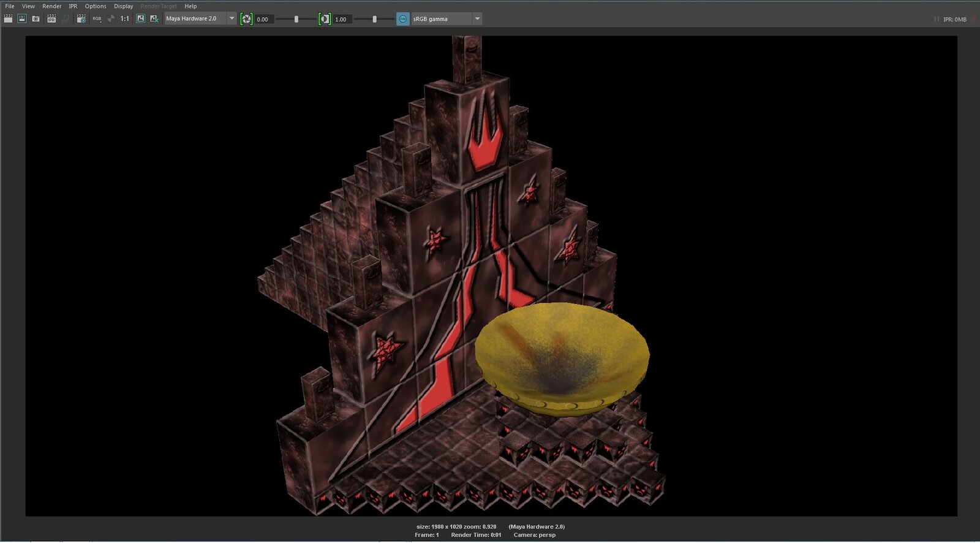Image resolution: width=980 pixels, height=543 pixels.
Task: Click the gamma slider handle
Action: (x=375, y=19)
